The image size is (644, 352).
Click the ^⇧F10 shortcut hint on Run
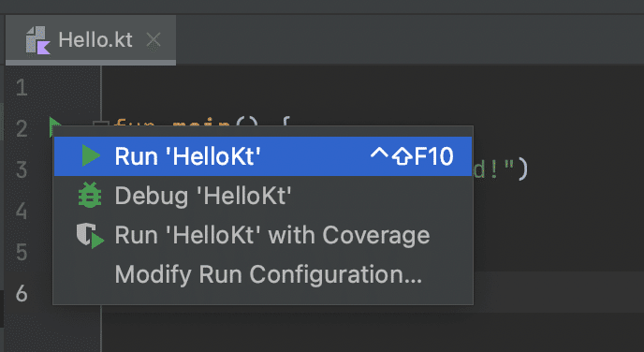(x=412, y=156)
